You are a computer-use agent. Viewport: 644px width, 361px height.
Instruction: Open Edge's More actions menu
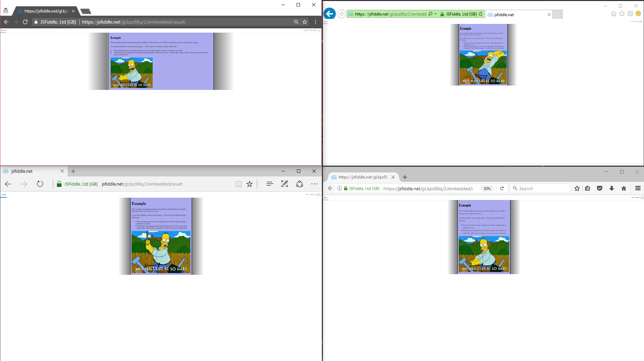(x=314, y=184)
